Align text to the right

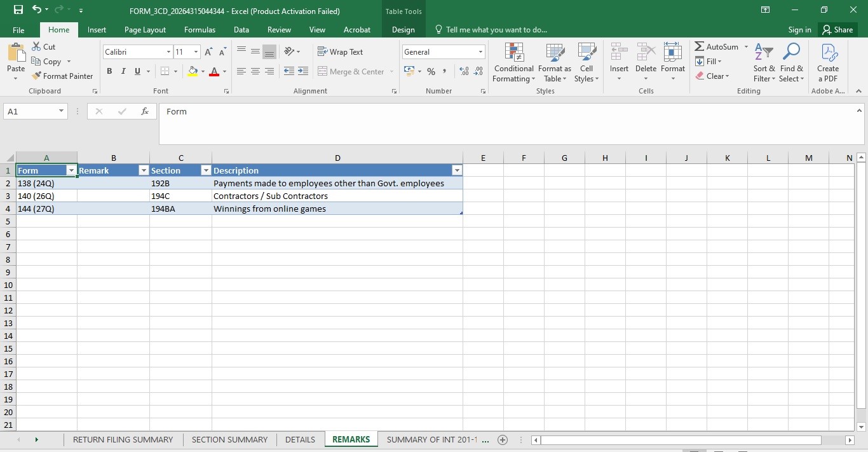[269, 71]
